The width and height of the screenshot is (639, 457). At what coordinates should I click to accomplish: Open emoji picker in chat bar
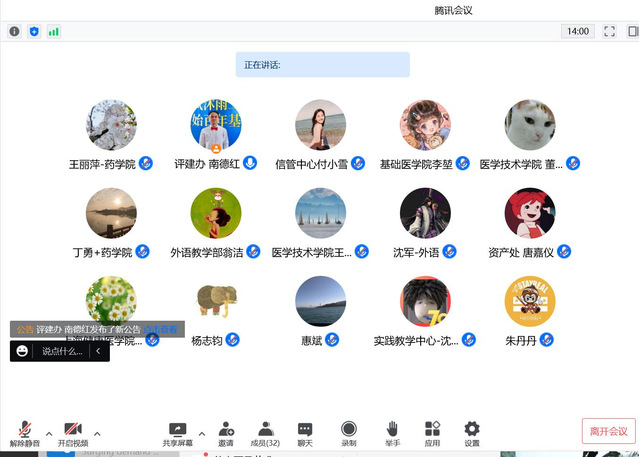pyautogui.click(x=22, y=351)
